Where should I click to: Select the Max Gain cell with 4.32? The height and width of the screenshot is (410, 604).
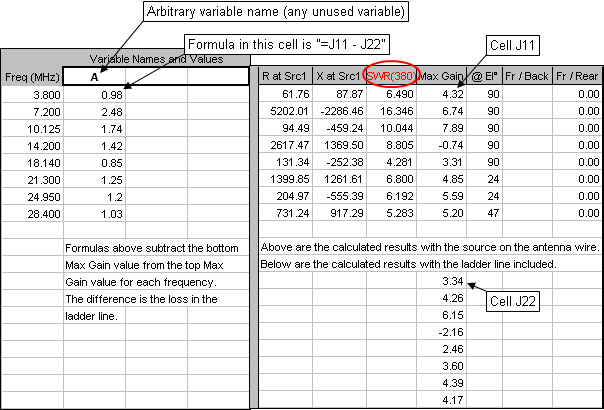click(x=440, y=94)
